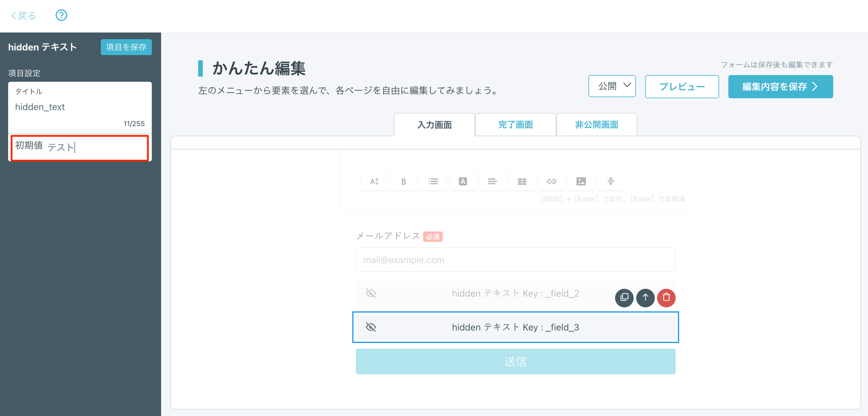Insert a table using the grid icon
Image resolution: width=868 pixels, height=416 pixels.
(x=522, y=181)
